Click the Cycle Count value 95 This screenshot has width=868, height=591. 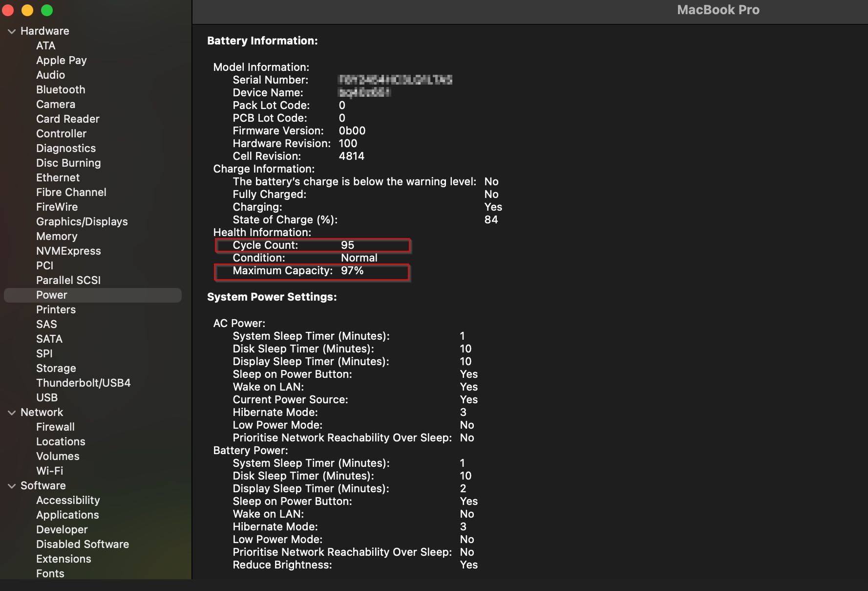click(348, 245)
